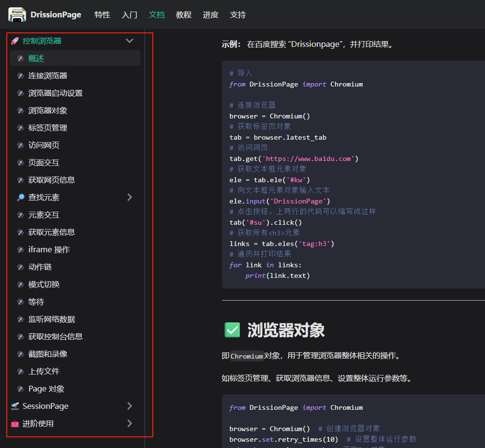Click the green checkmark heading icon
Screen dimensions: 485x448
(x=232, y=330)
